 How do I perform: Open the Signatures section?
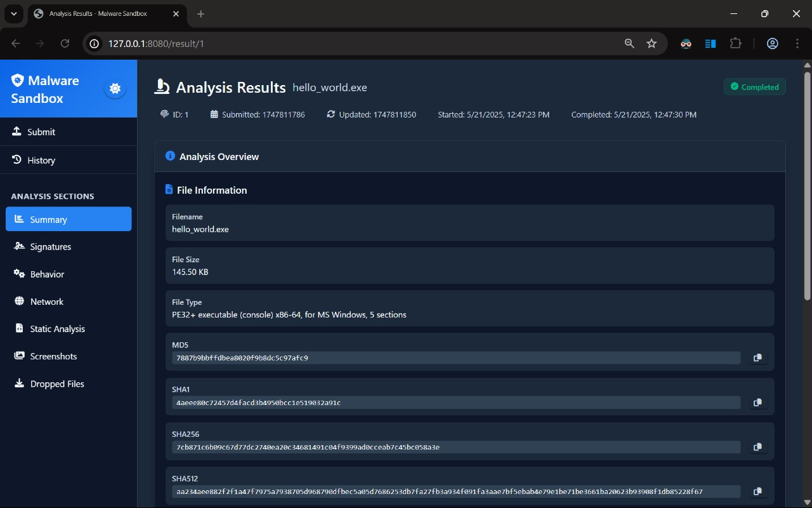coord(69,246)
